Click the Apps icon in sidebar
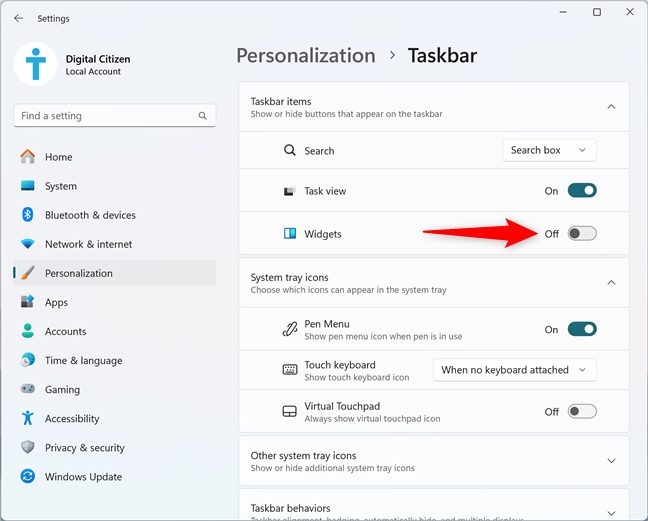 [28, 302]
